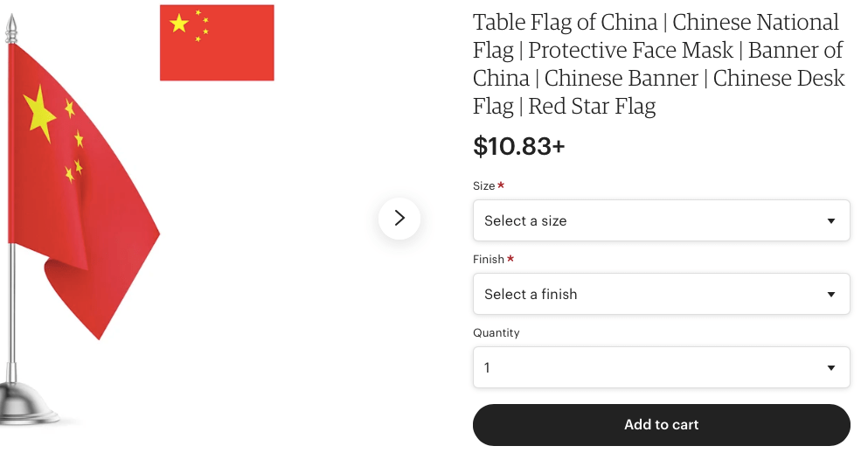The image size is (868, 460).
Task: Click the silver spear tip of the flagpole
Action: tap(11, 29)
